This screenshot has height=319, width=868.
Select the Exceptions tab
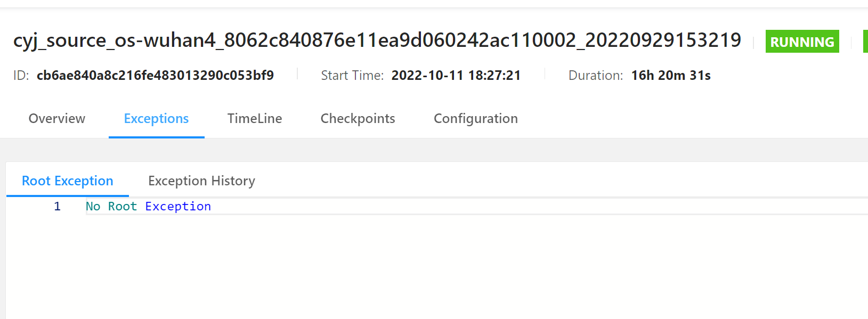pos(156,118)
